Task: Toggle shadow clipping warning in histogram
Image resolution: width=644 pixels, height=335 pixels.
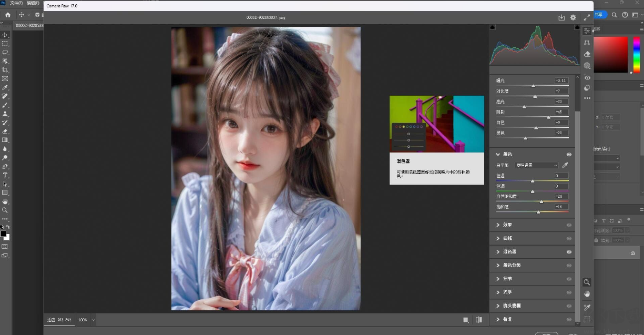Action: 493,27
